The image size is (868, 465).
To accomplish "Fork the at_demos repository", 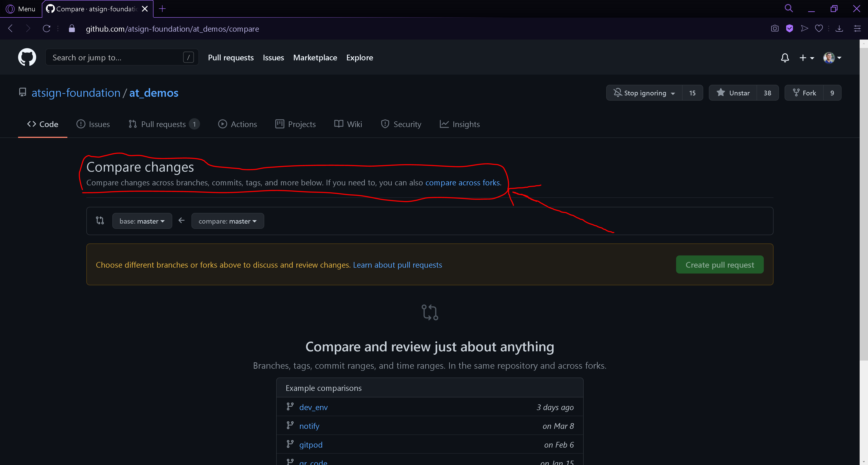I will click(804, 93).
